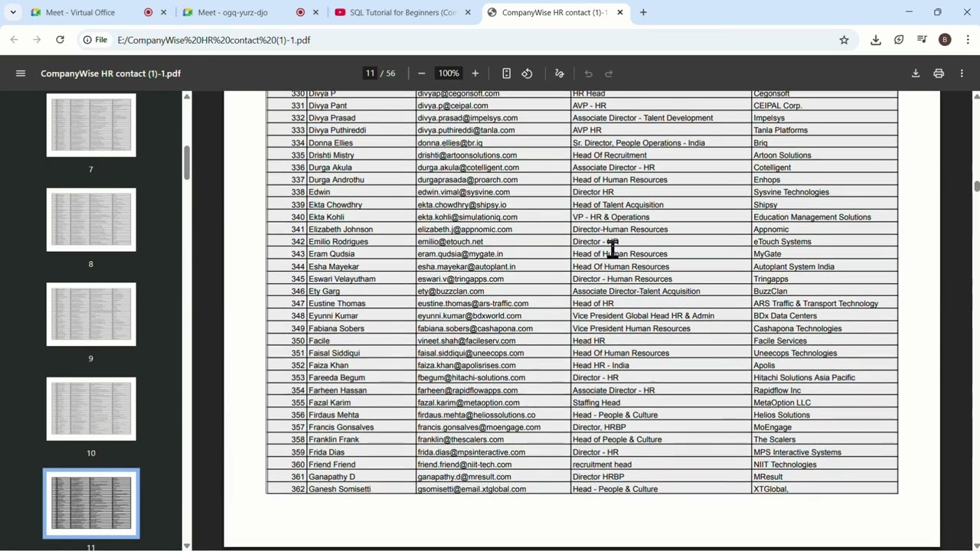The image size is (980, 551).
Task: Click Vice President Global Head HR & Admin
Action: point(643,316)
